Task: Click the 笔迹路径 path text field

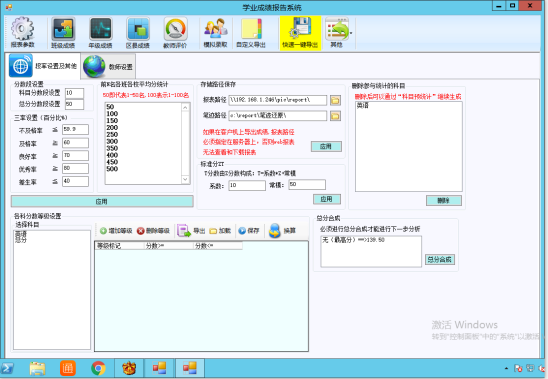Action: coord(278,115)
